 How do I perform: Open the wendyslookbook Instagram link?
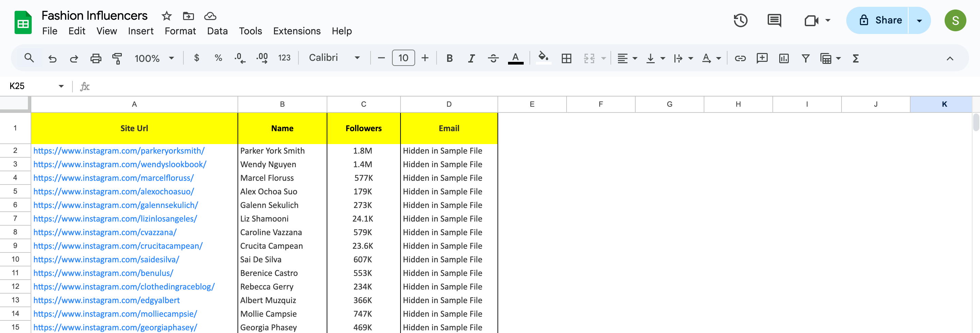click(120, 164)
